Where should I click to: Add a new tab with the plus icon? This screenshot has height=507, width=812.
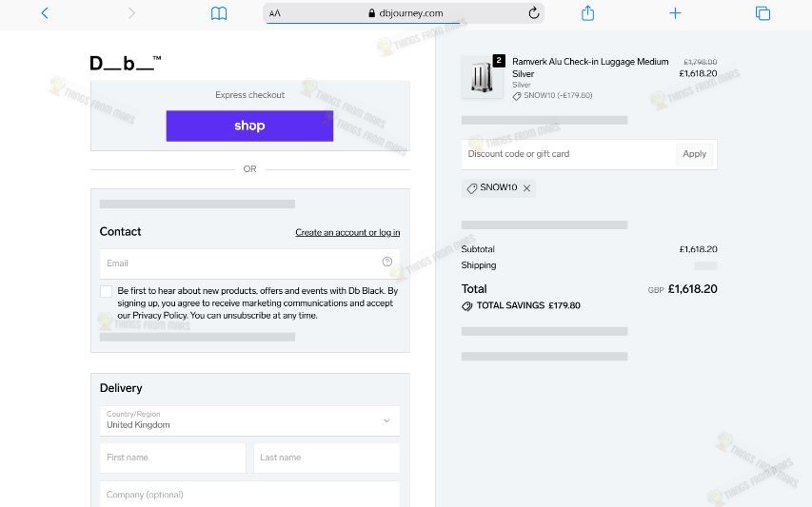coord(675,13)
